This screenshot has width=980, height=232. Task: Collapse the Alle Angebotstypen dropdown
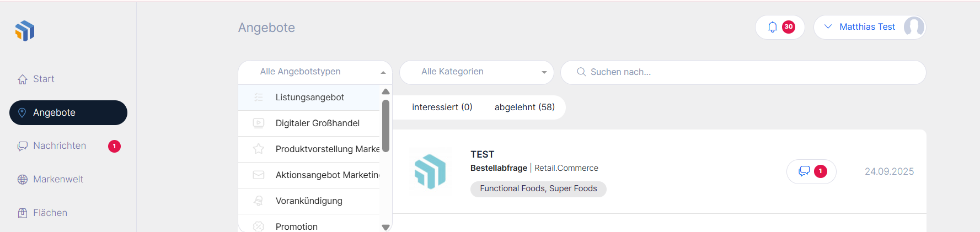click(x=383, y=72)
